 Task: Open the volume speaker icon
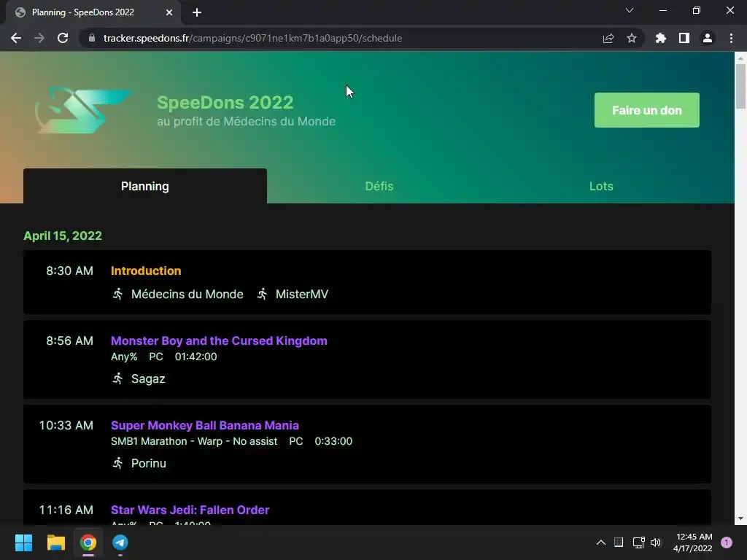click(x=656, y=542)
